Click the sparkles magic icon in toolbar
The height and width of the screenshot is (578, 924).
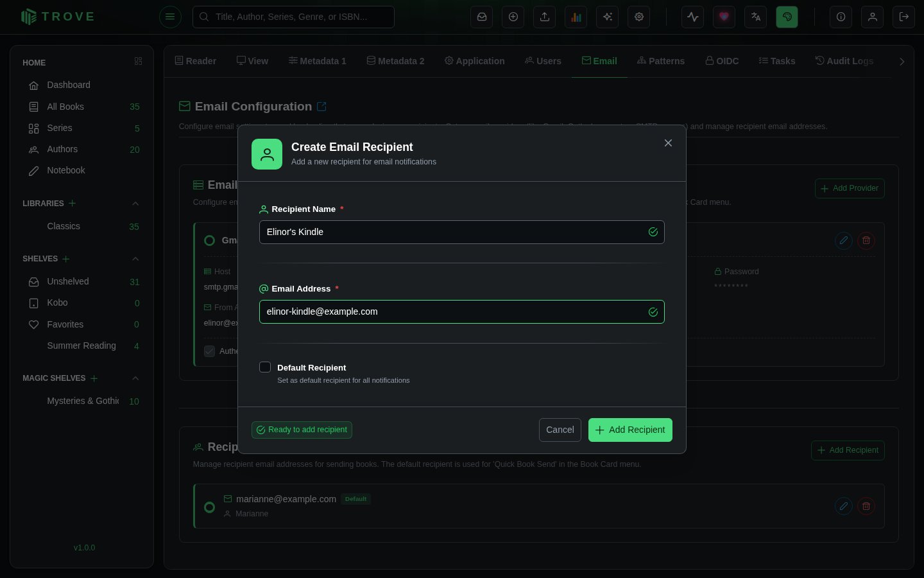click(x=607, y=17)
